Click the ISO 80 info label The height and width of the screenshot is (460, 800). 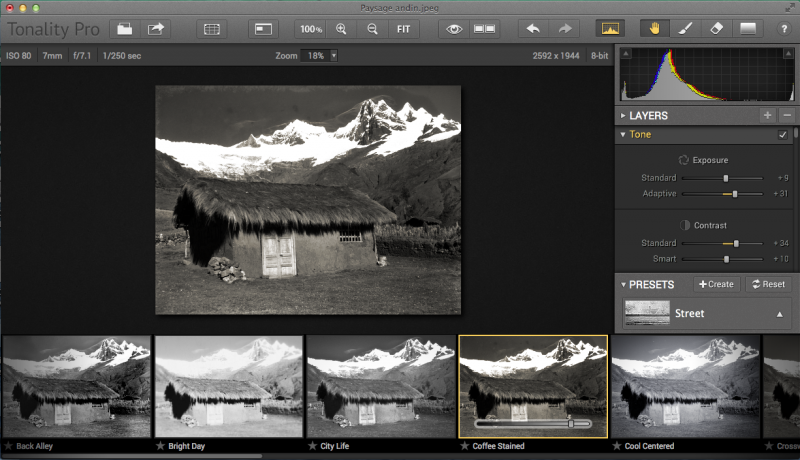point(19,56)
